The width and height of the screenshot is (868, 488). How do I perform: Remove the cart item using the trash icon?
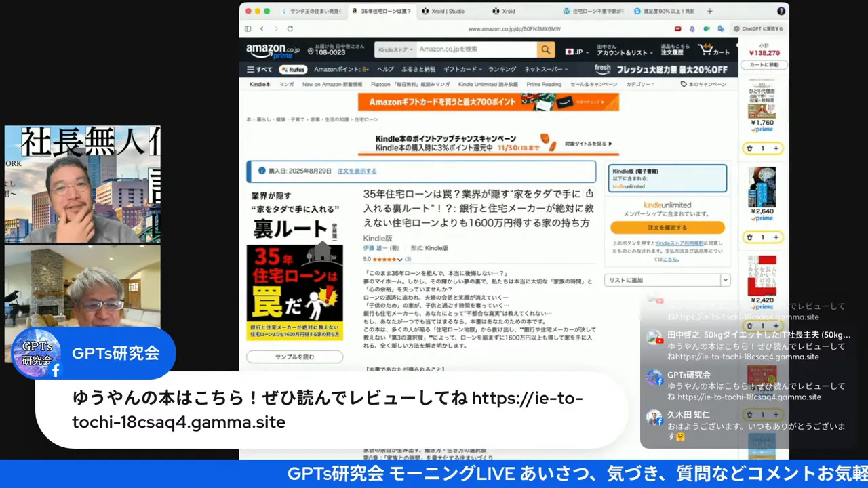(x=750, y=148)
